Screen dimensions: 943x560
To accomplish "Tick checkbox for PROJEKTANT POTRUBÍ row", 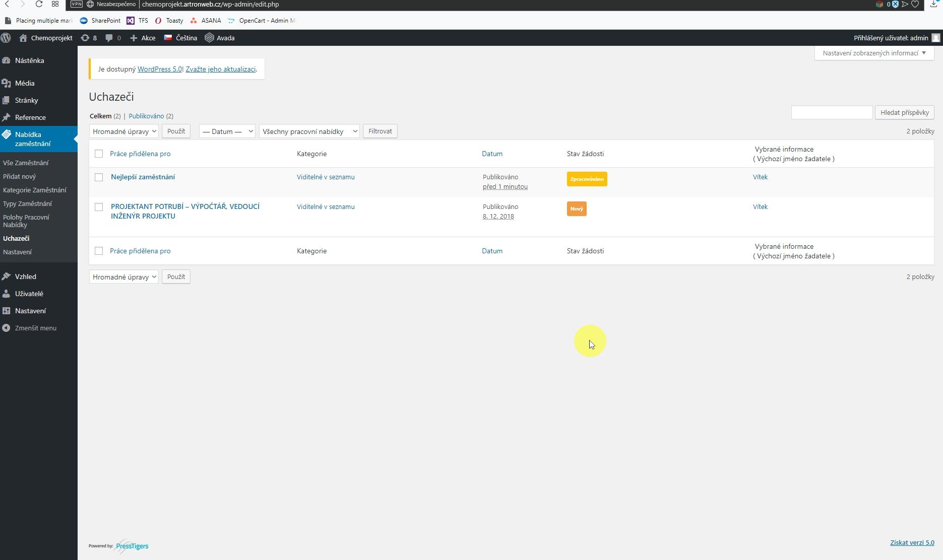I will point(99,207).
